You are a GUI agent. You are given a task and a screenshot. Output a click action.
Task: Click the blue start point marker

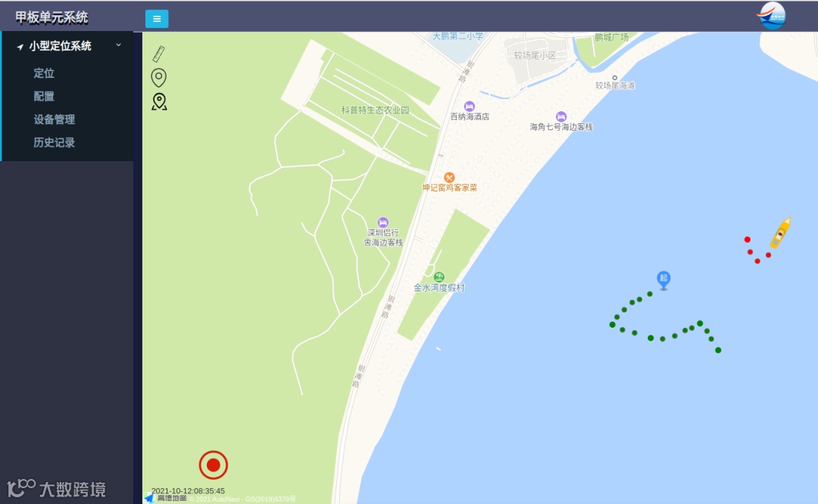point(663,280)
